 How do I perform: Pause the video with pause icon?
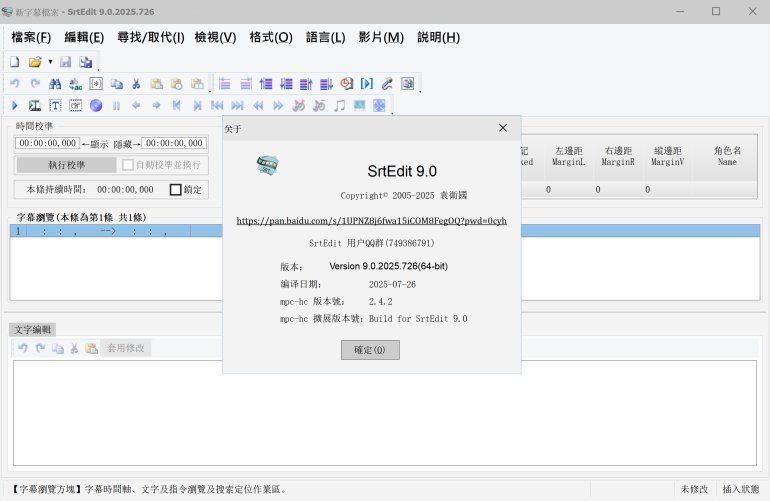(116, 105)
